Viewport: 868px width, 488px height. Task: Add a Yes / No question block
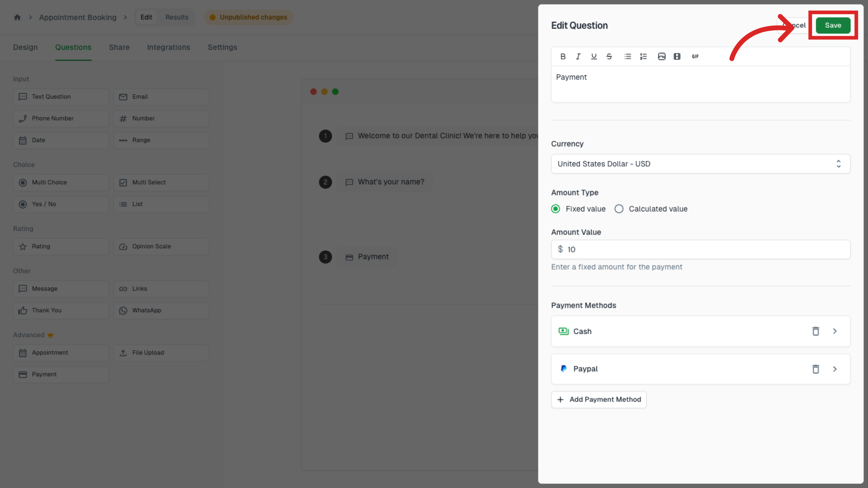(61, 204)
